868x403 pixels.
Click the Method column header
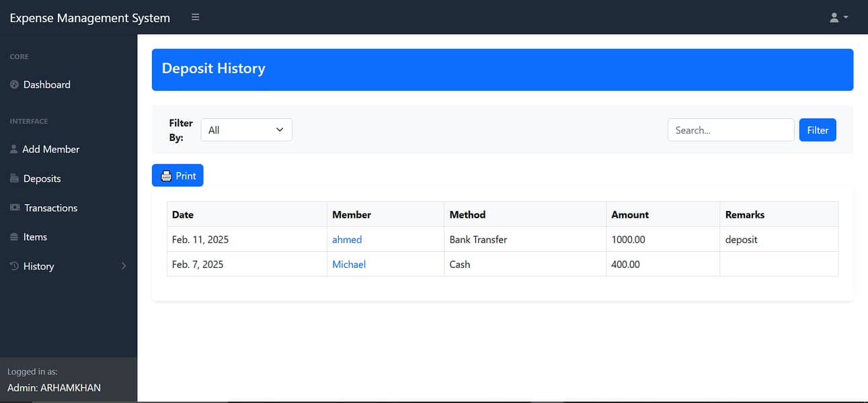click(526, 215)
